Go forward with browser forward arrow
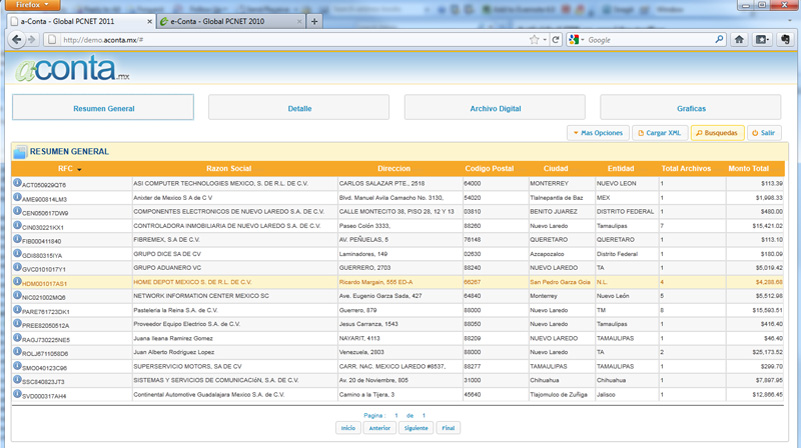The image size is (801, 448). (32, 39)
